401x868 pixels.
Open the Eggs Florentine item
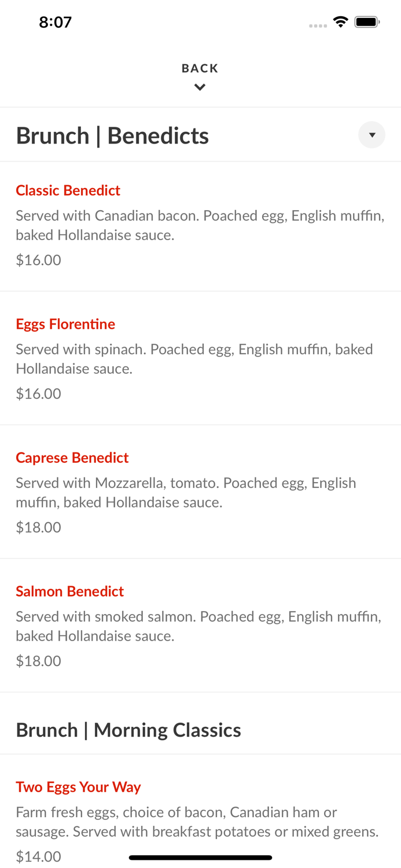(65, 324)
